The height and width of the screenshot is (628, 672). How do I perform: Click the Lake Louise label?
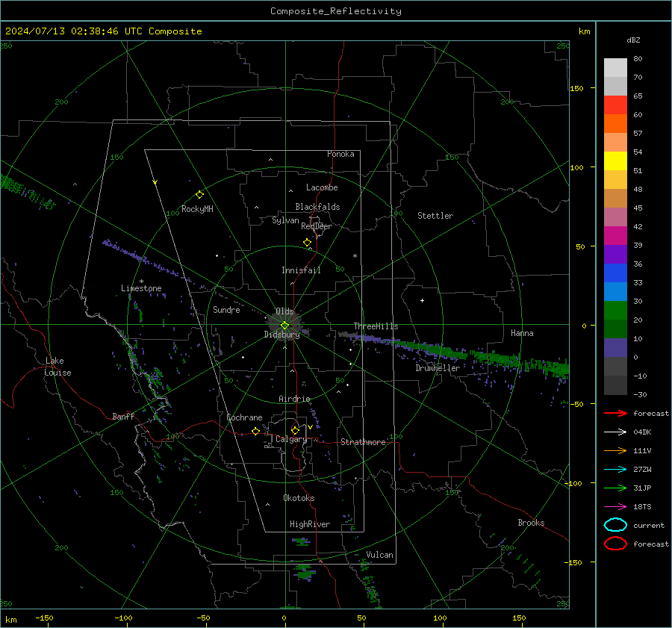pos(58,367)
